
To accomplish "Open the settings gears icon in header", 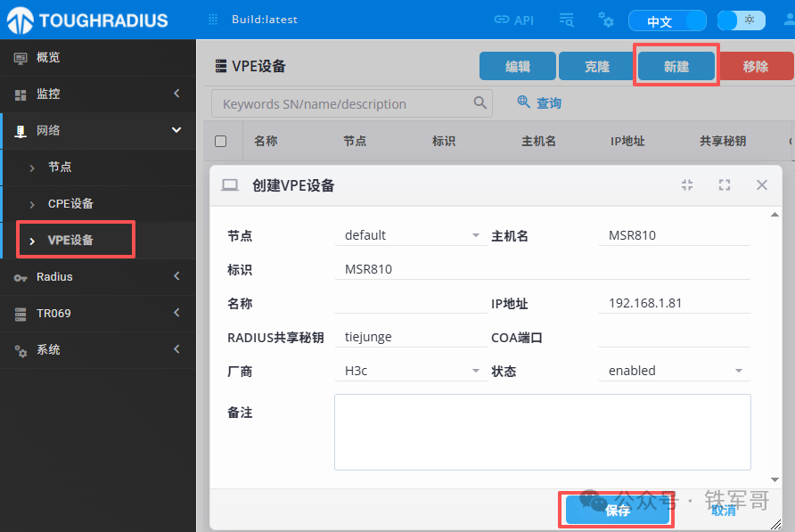I will [606, 20].
